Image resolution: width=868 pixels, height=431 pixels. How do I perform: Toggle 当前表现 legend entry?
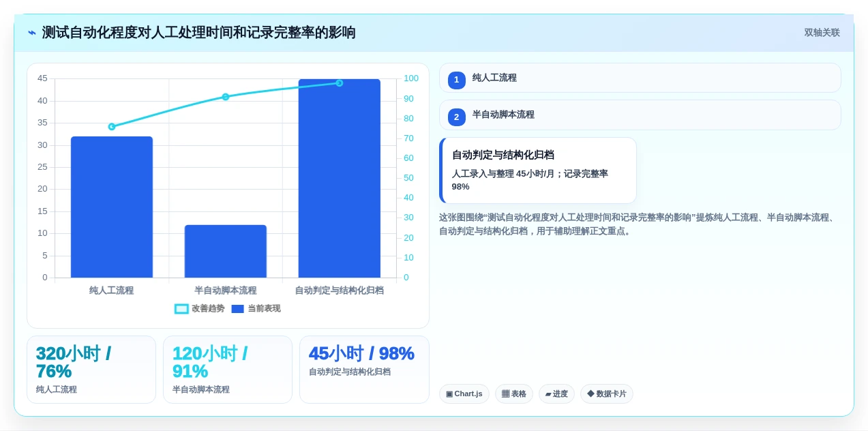tap(256, 309)
